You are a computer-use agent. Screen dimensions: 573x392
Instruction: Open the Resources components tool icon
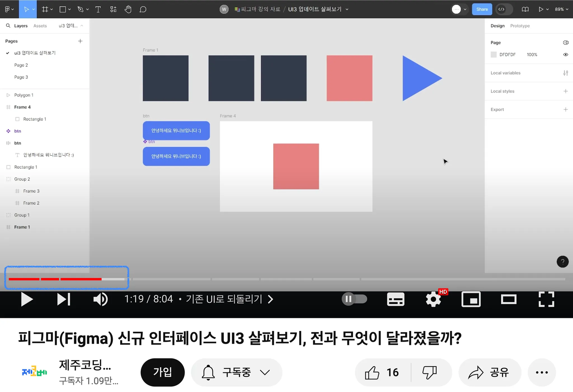click(x=113, y=9)
